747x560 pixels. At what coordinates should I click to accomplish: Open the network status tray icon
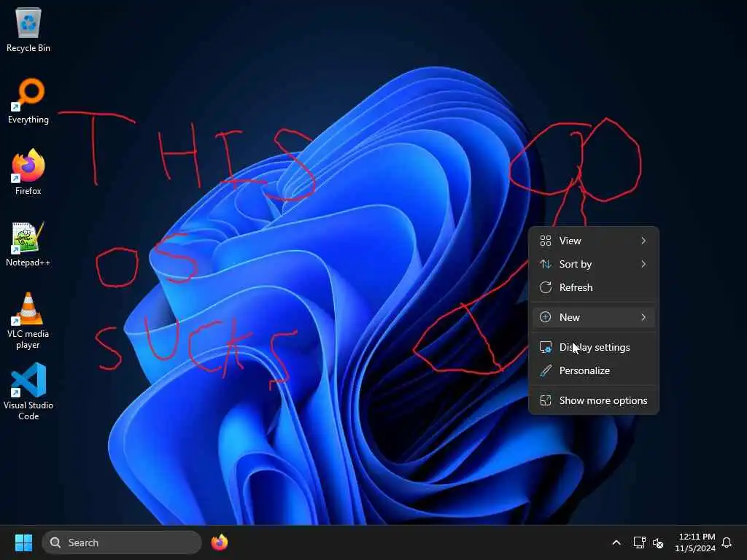(639, 542)
